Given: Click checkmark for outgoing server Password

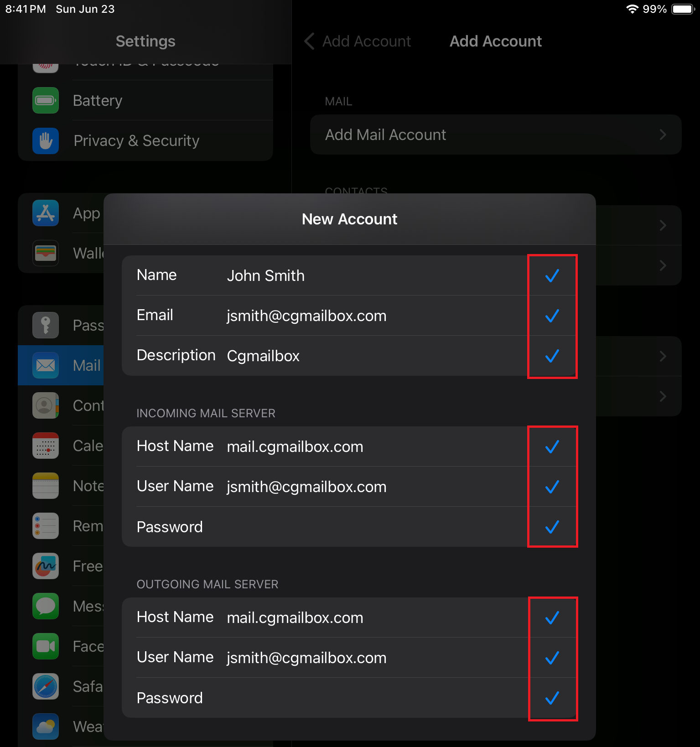Looking at the screenshot, I should point(552,698).
